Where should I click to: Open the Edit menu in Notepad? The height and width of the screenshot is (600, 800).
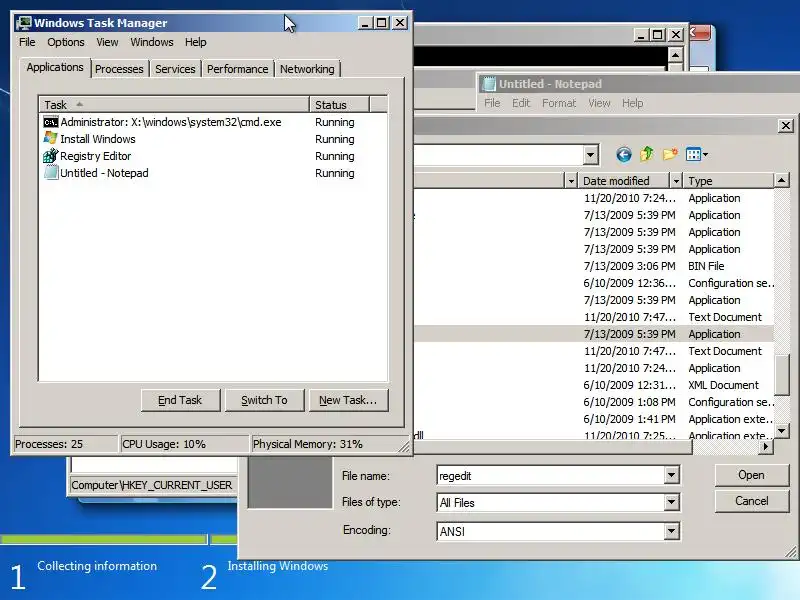[521, 103]
